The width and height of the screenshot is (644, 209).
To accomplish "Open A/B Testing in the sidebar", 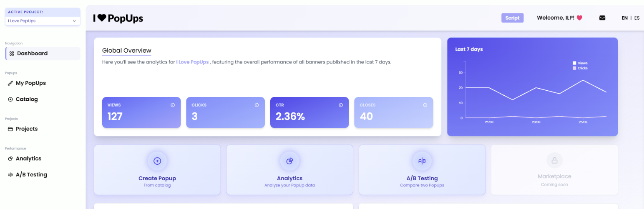I will (x=31, y=175).
